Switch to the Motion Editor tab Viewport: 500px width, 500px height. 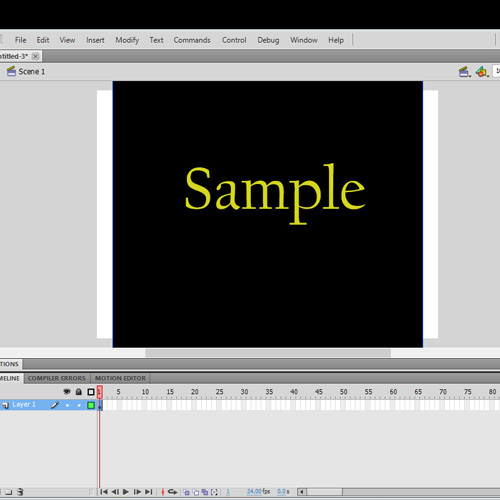pos(120,378)
